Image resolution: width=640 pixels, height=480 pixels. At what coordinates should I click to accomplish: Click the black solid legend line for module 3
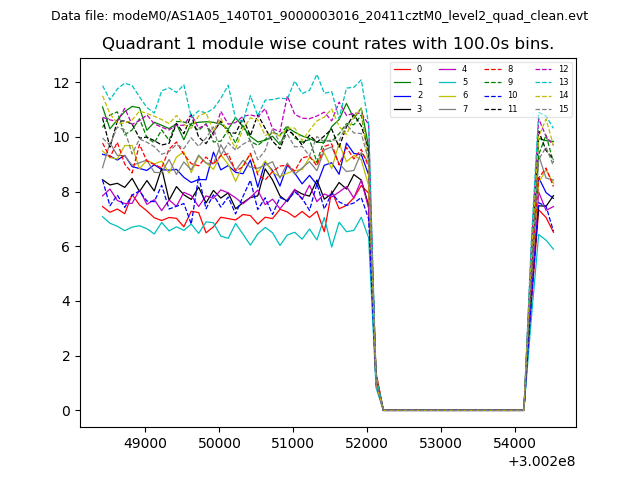tap(402, 108)
